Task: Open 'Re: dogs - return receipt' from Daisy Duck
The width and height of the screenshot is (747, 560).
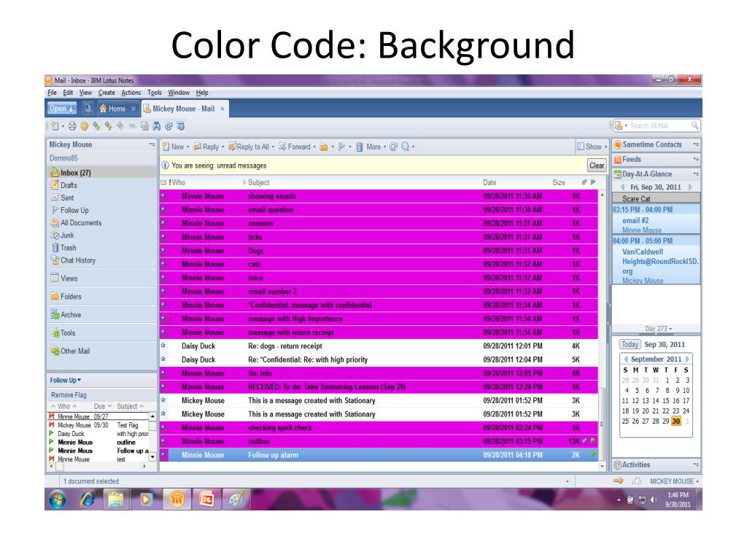Action: [379, 346]
